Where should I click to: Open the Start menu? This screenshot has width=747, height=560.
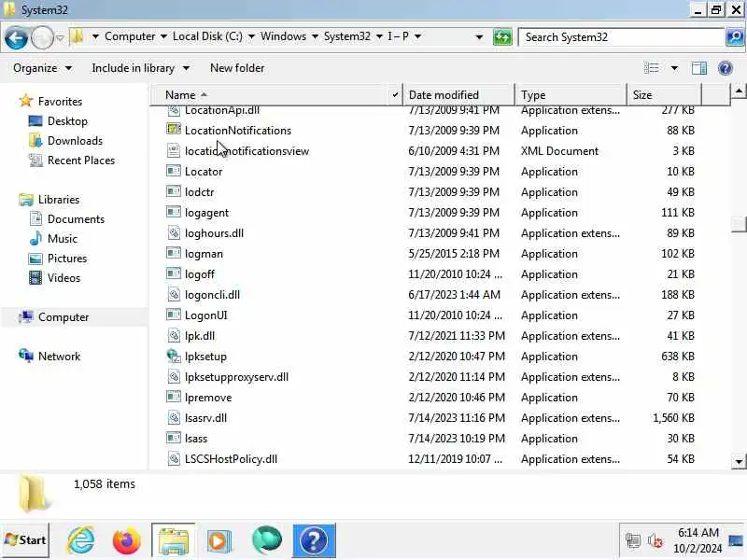tap(25, 540)
